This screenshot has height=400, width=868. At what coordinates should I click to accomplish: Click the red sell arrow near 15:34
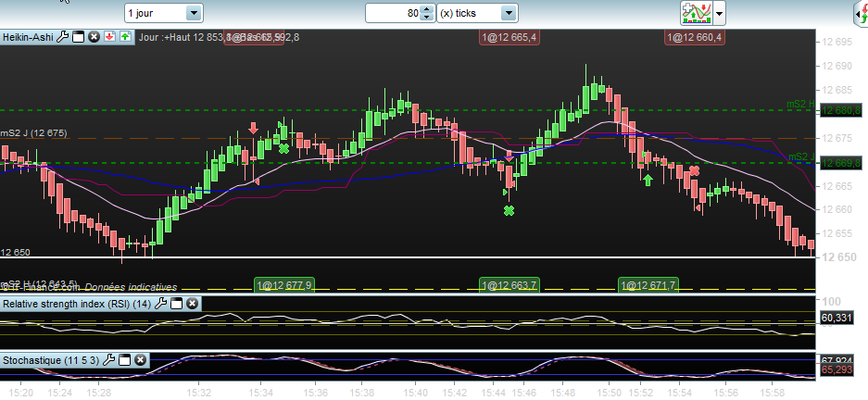(x=254, y=128)
